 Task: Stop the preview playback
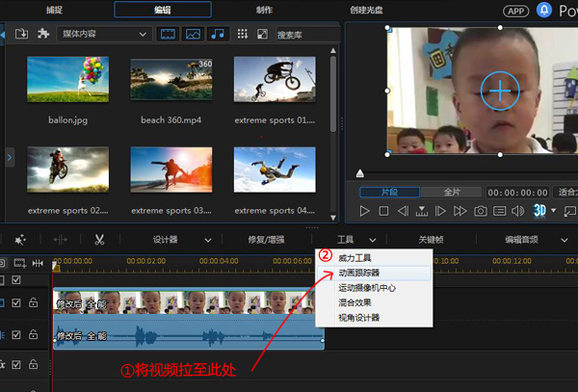click(x=383, y=211)
